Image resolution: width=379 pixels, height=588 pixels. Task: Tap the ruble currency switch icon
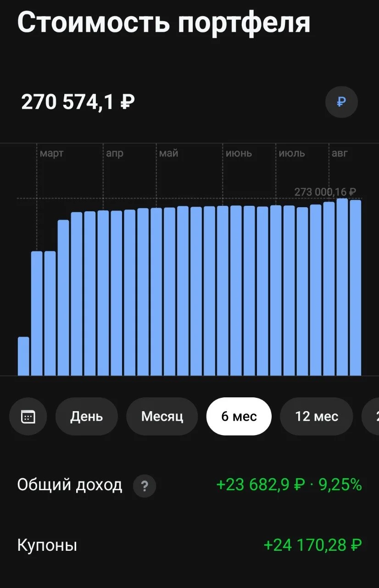click(341, 102)
